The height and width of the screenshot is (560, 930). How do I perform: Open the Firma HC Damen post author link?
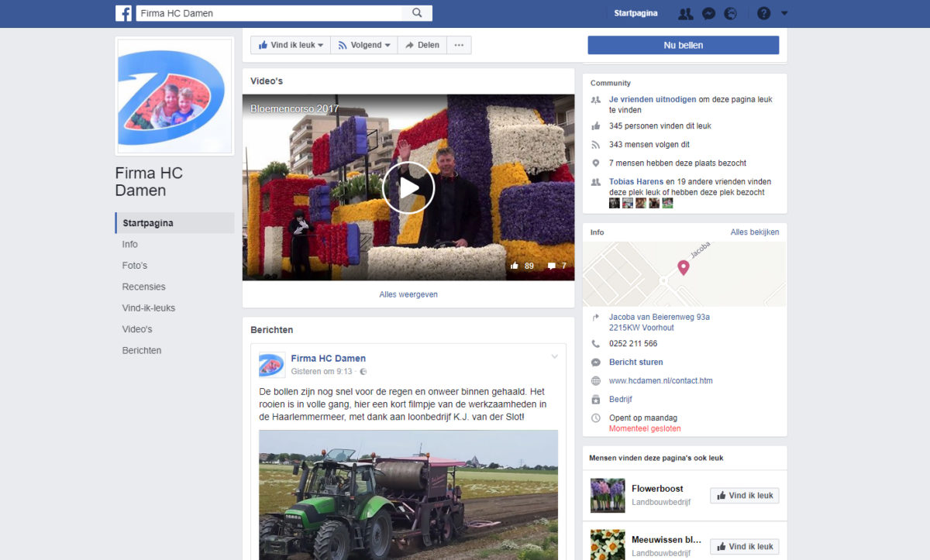[x=329, y=359]
